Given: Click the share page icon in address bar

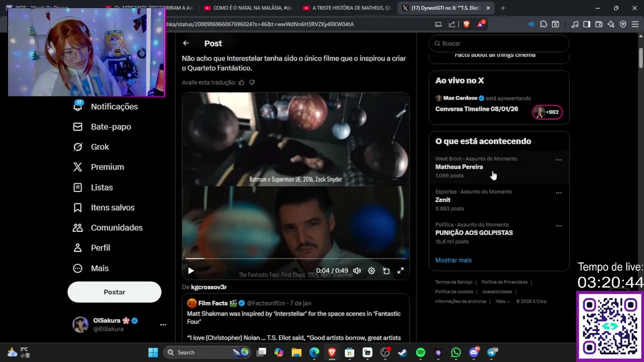Looking at the screenshot, I should [x=452, y=24].
